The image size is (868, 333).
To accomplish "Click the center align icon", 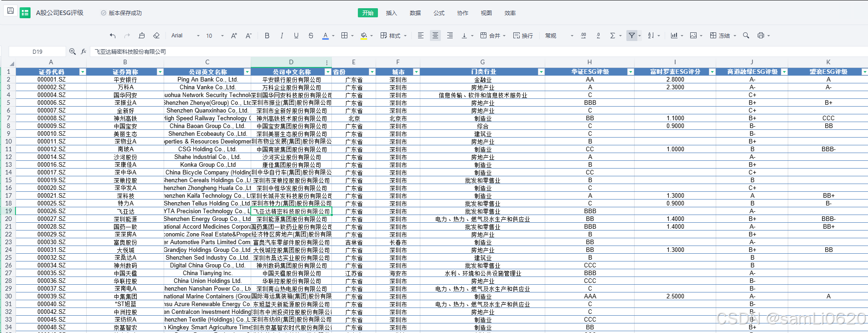I will (435, 36).
